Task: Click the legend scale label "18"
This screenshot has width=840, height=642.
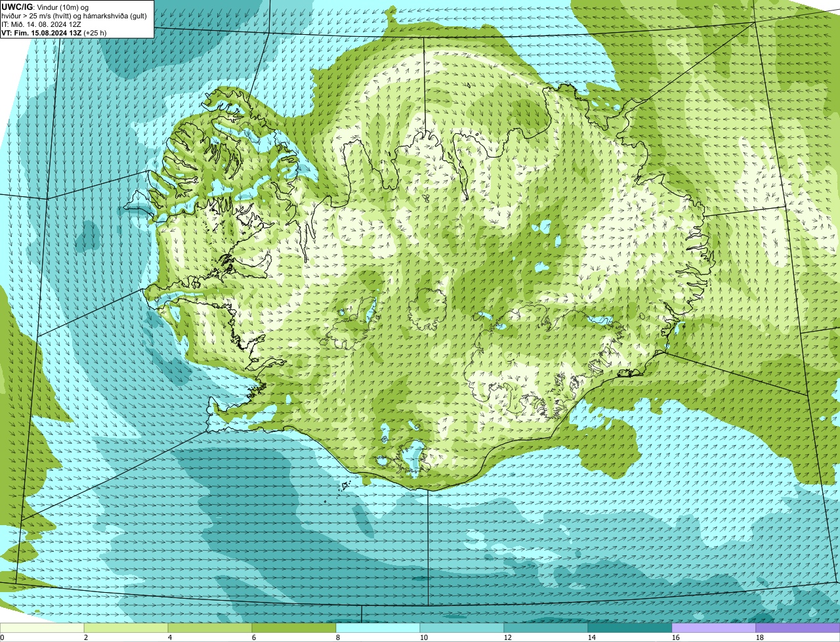Action: (760, 637)
